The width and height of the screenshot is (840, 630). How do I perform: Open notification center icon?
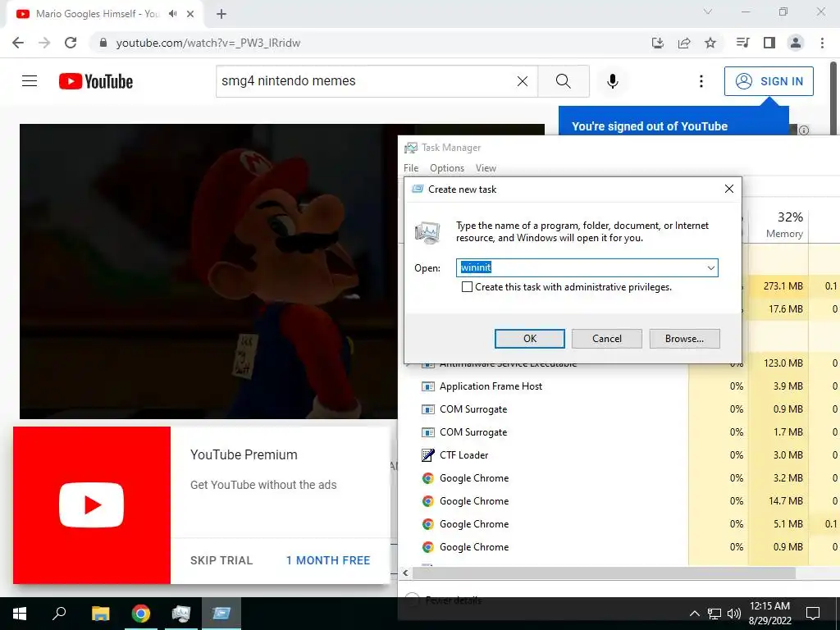pos(813,614)
